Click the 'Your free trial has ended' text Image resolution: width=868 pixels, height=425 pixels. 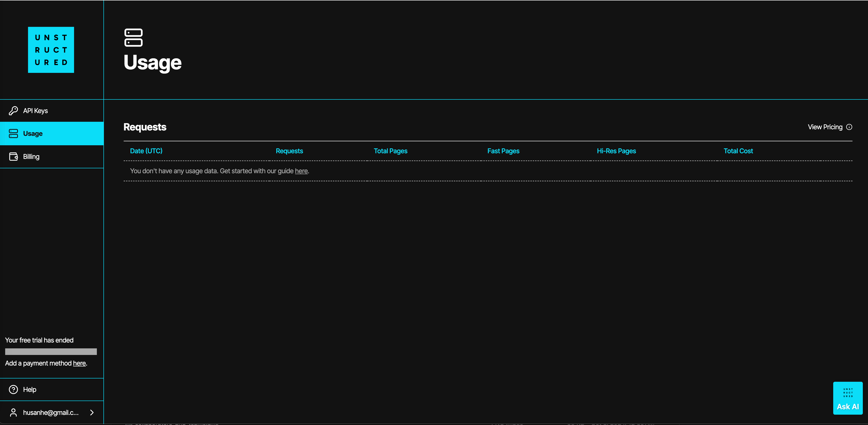point(39,340)
